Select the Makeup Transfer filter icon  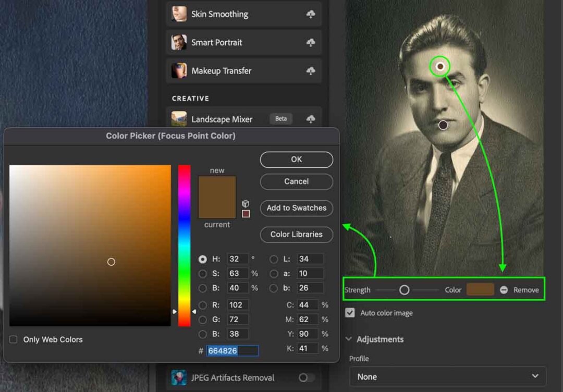tap(179, 71)
